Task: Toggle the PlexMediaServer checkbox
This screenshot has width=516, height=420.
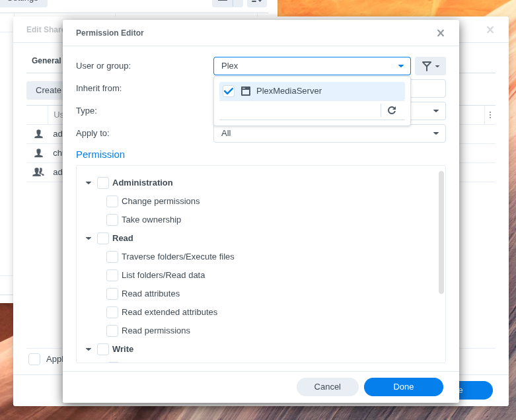Action: coord(229,91)
